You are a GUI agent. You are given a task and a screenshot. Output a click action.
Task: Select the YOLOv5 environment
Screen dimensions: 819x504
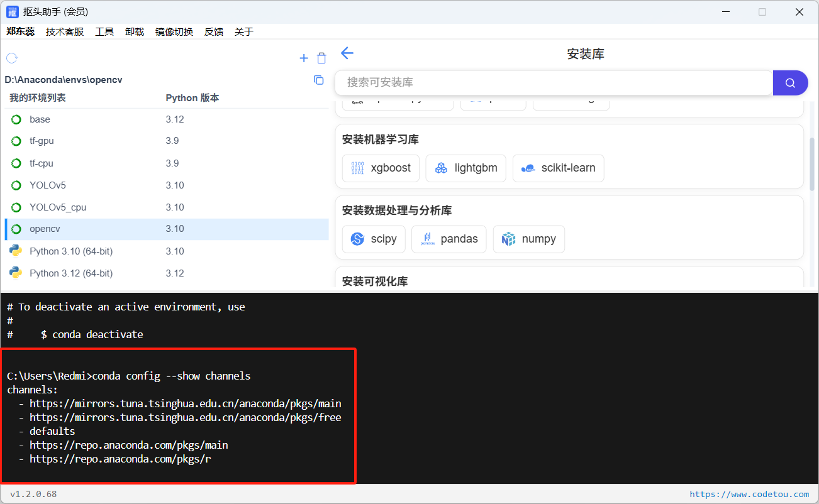click(167, 185)
